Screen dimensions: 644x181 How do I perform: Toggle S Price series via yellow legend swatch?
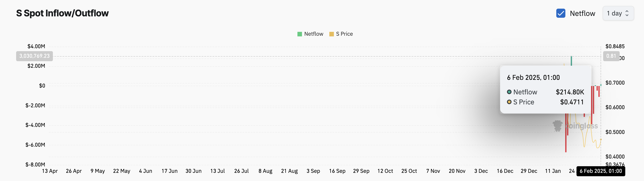pos(332,34)
